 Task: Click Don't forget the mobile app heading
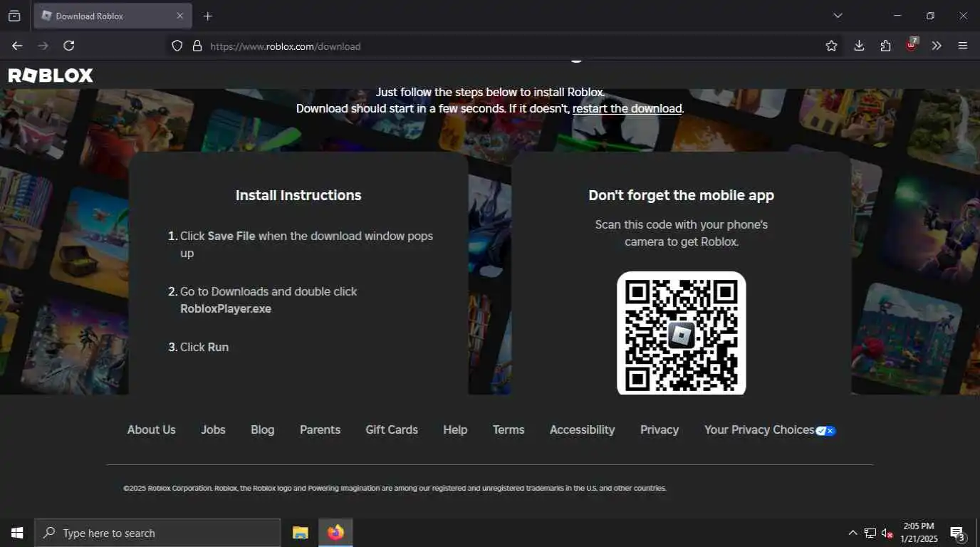[681, 195]
